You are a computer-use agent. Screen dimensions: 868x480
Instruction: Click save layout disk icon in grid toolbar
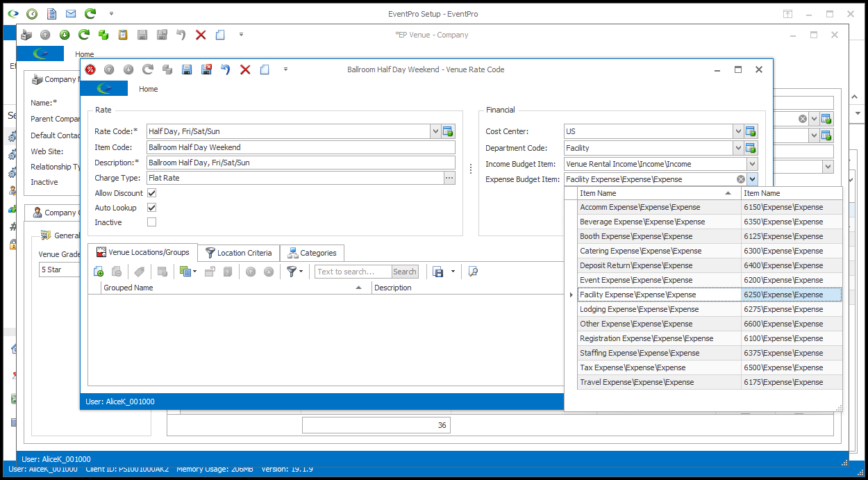(x=438, y=272)
